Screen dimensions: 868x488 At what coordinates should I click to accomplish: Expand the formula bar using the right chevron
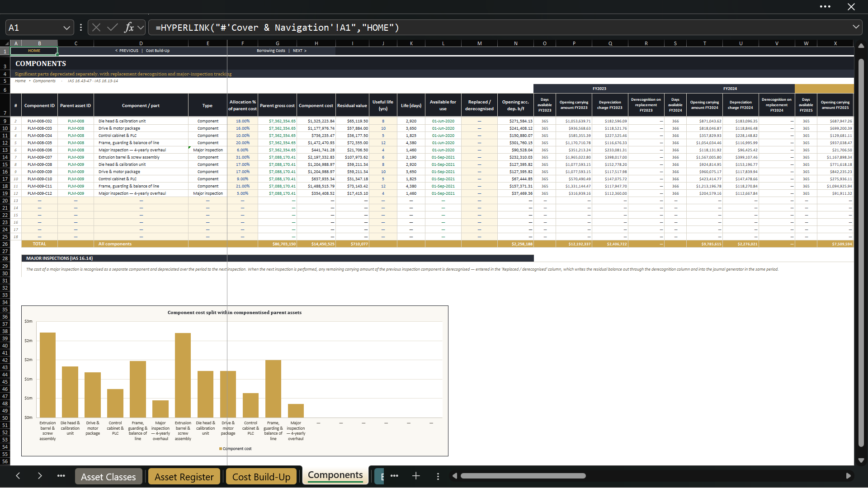coord(856,27)
